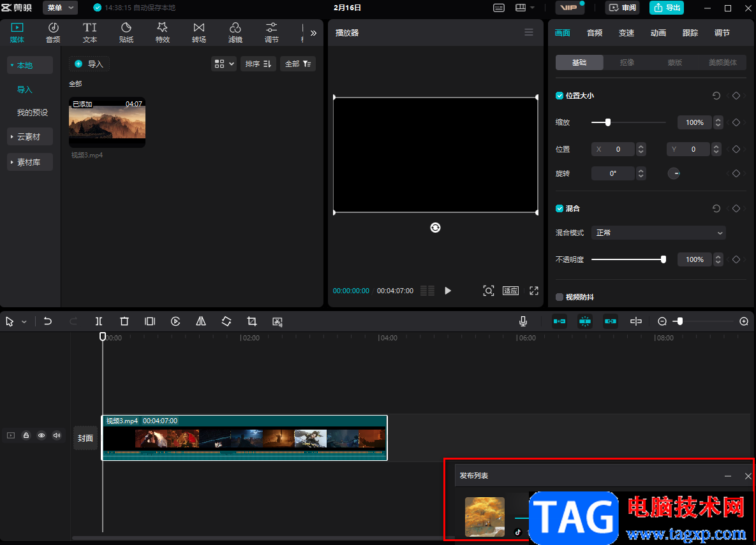Open the 菜单 dropdown in the title bar
Viewport: 756px width, 545px height.
(61, 8)
